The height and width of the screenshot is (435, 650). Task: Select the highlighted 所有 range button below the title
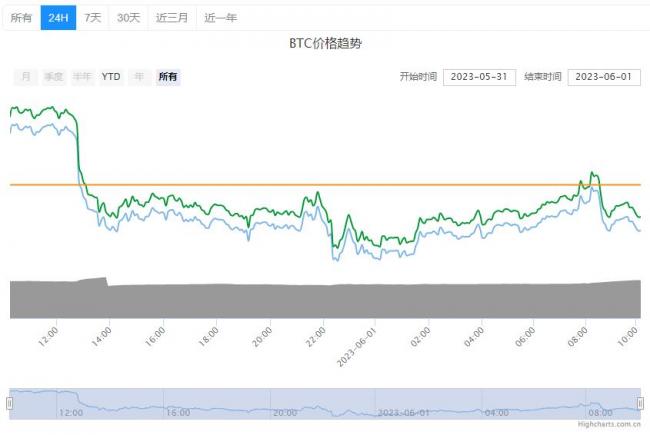point(168,77)
